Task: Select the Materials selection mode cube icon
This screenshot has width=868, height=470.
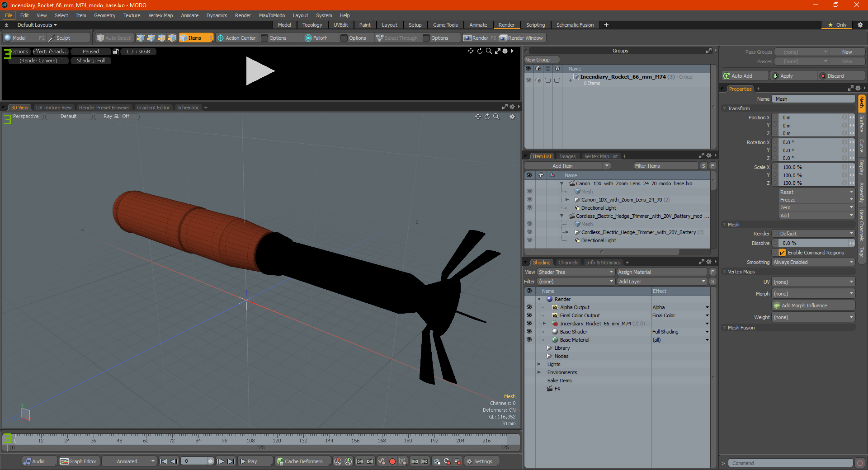Action: [172, 38]
